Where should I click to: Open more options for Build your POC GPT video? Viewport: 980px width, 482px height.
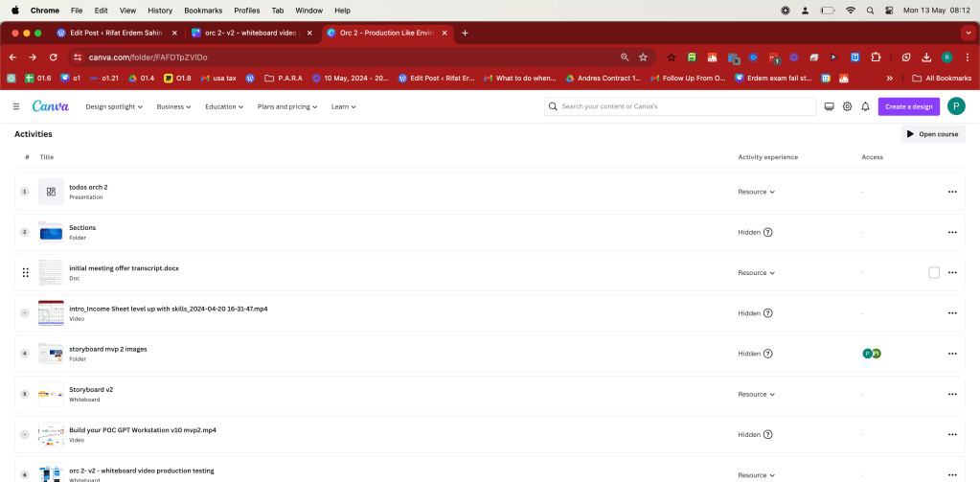point(952,434)
